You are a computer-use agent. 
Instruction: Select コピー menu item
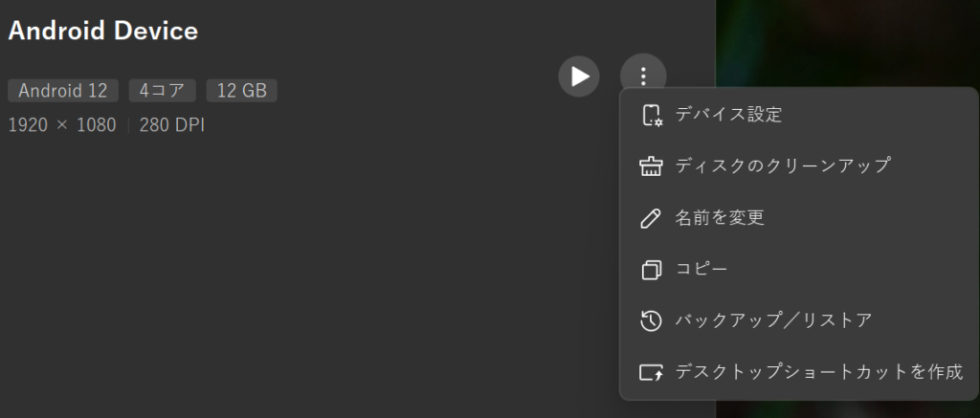click(702, 270)
